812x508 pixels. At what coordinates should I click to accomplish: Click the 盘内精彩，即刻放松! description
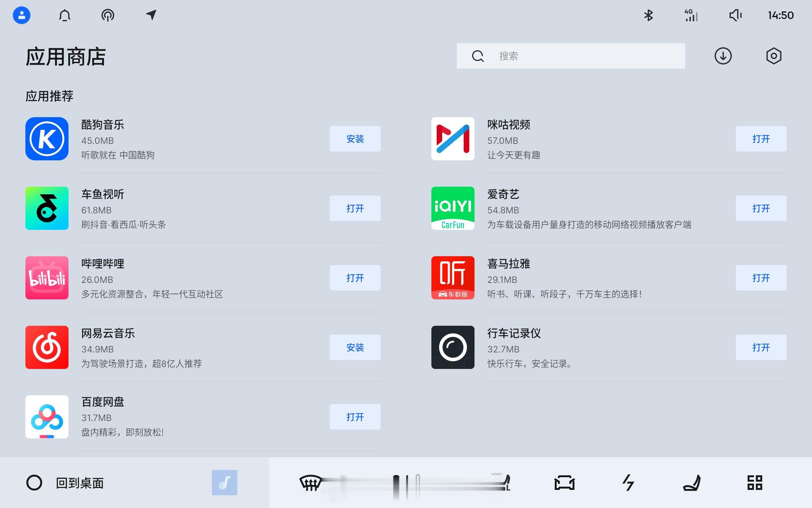tap(122, 432)
